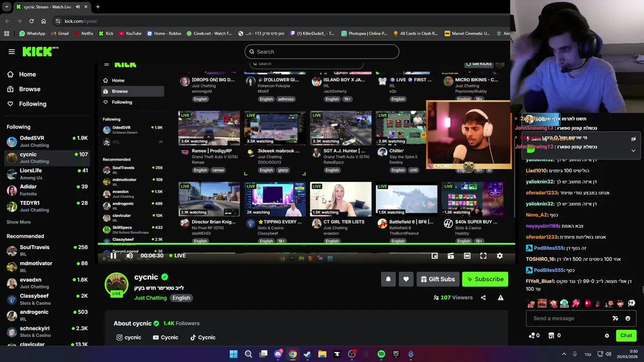Viewport: 644px width, 362px height.
Task: Open the Kick hamburger sidebar menu
Action: point(12,52)
